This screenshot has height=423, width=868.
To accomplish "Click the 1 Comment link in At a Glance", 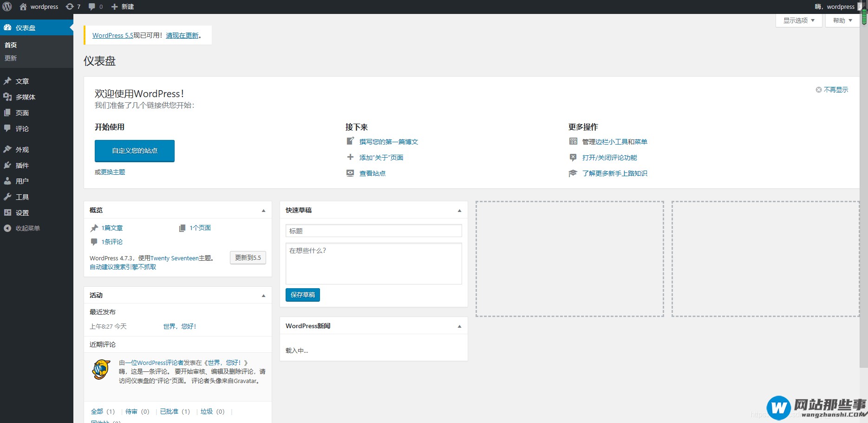I will coord(112,242).
